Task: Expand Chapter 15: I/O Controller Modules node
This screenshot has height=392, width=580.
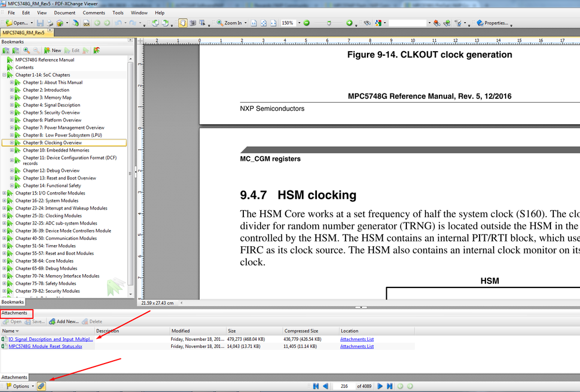Action: pyautogui.click(x=4, y=193)
